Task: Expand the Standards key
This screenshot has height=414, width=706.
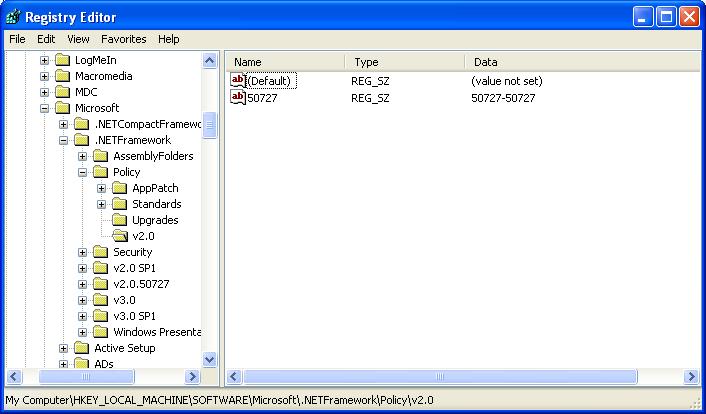Action: point(101,204)
